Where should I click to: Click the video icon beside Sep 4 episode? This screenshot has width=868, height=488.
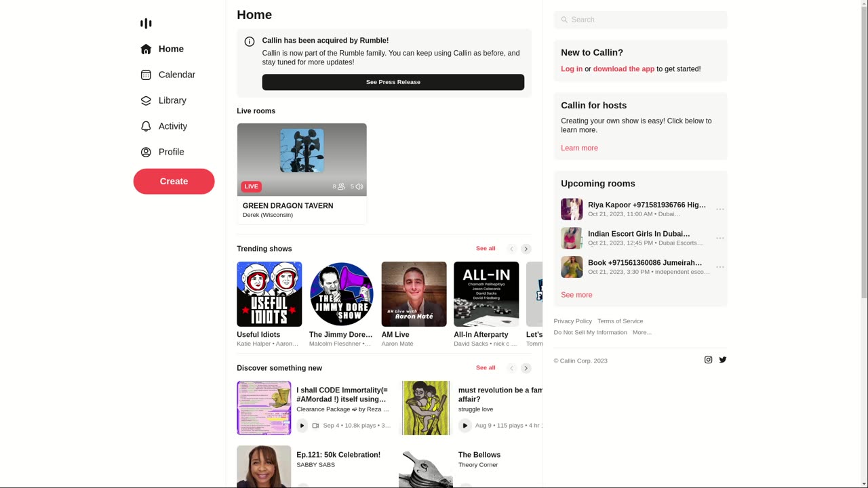pyautogui.click(x=315, y=426)
